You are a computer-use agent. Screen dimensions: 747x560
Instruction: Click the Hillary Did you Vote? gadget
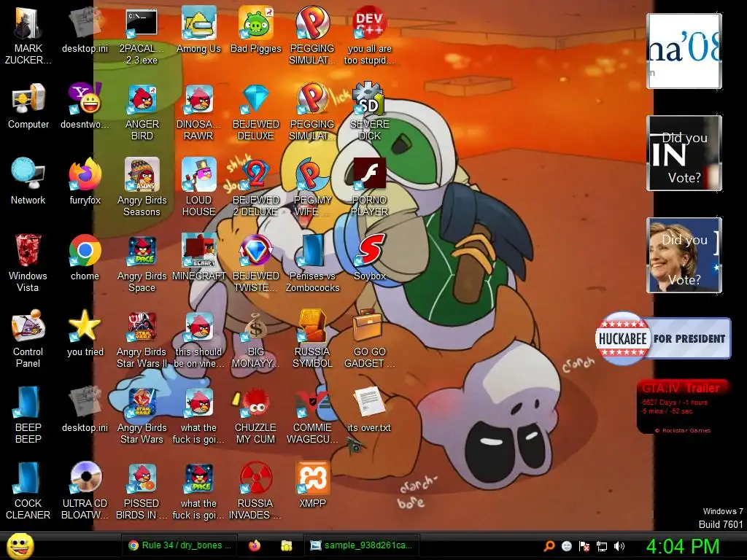(684, 255)
